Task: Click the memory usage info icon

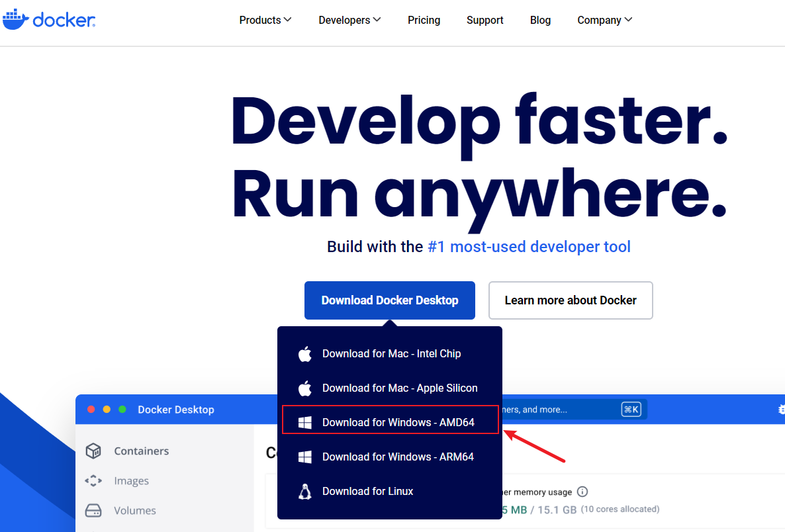Action: point(582,492)
